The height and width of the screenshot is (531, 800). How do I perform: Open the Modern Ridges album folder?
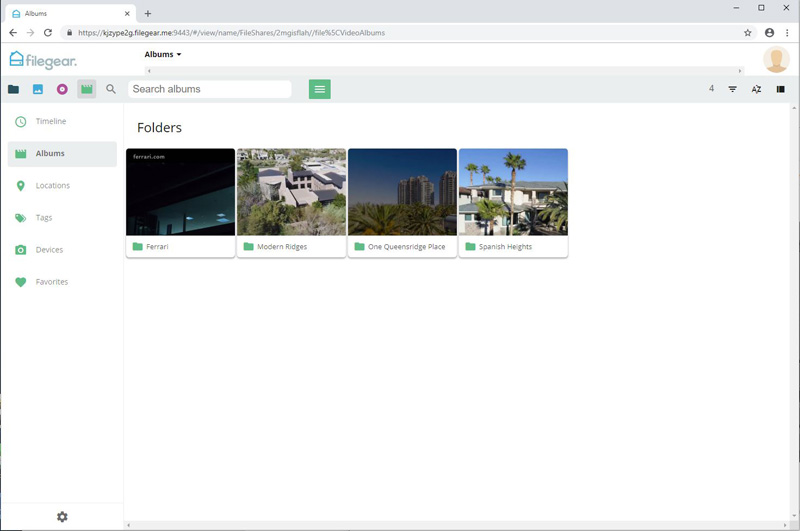click(291, 203)
